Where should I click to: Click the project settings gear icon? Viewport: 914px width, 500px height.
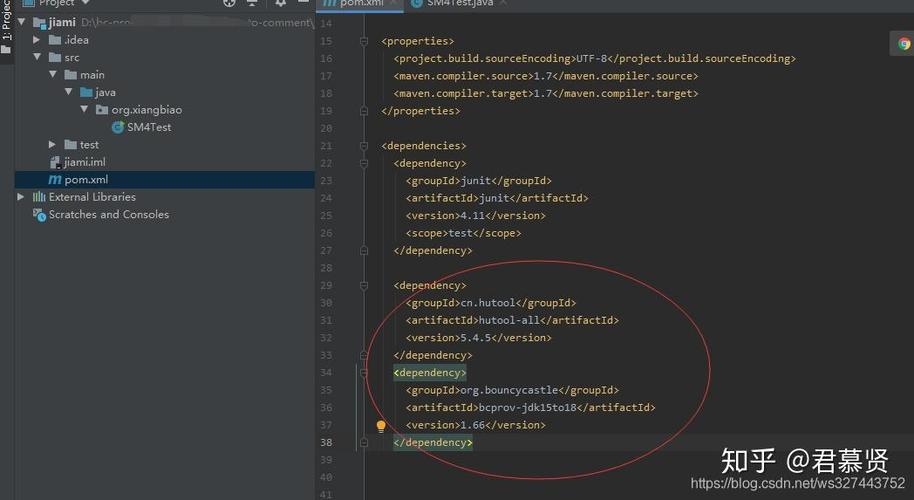click(x=280, y=3)
